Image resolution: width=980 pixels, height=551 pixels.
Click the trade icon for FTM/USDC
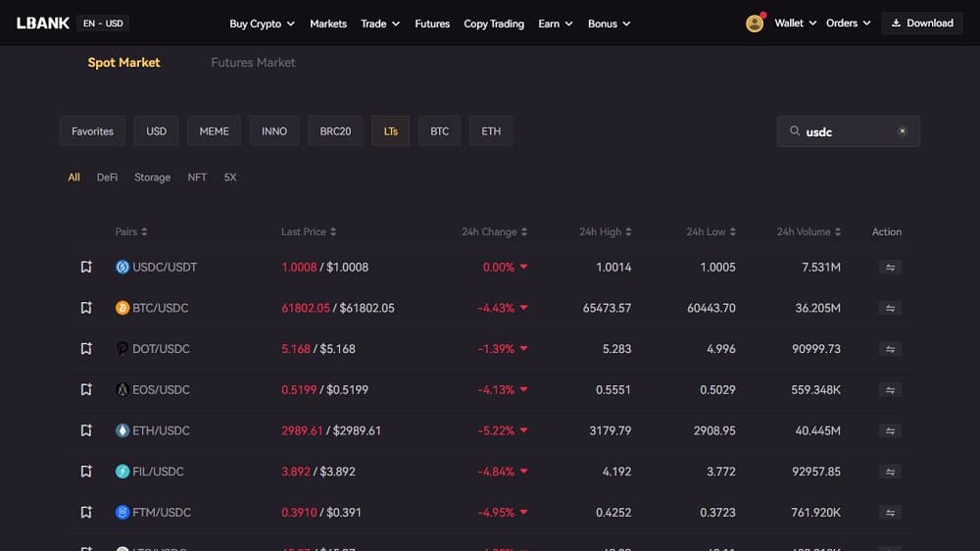click(890, 513)
